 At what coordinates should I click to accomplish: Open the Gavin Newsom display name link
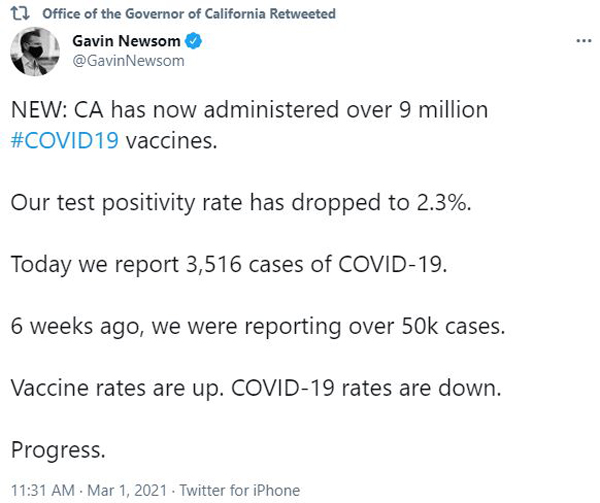click(x=126, y=41)
